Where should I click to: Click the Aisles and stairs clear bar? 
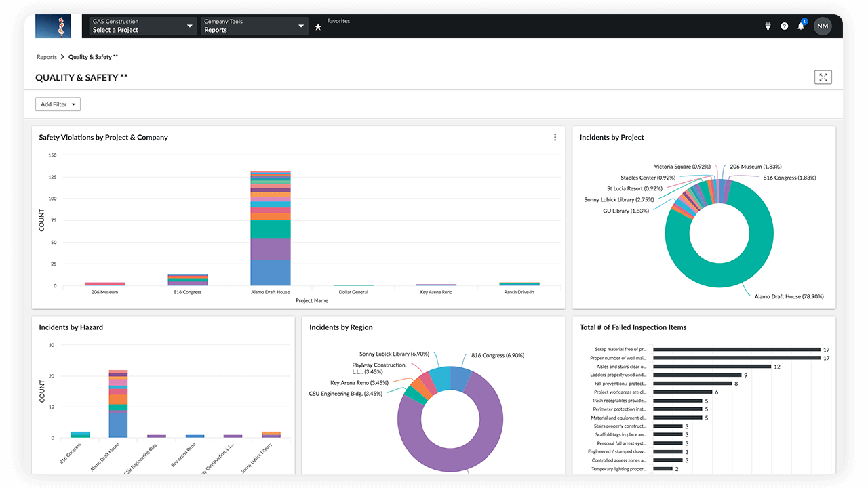pyautogui.click(x=712, y=367)
